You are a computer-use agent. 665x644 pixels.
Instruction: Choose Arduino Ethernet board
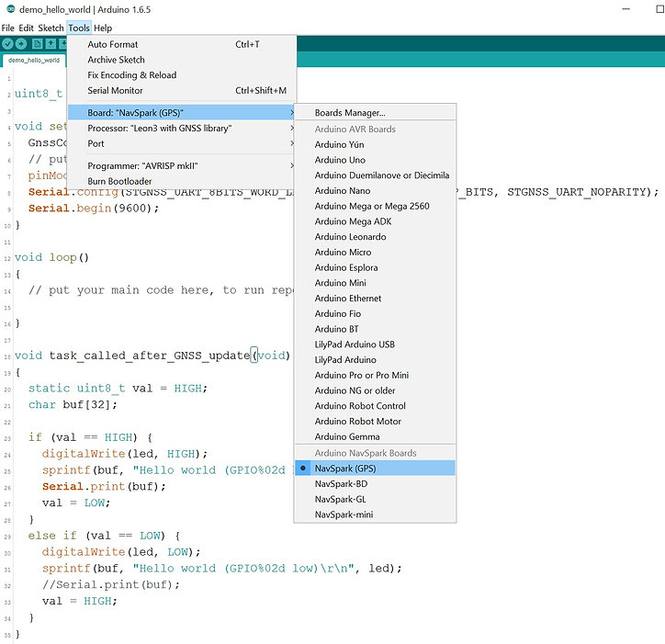pyautogui.click(x=375, y=299)
